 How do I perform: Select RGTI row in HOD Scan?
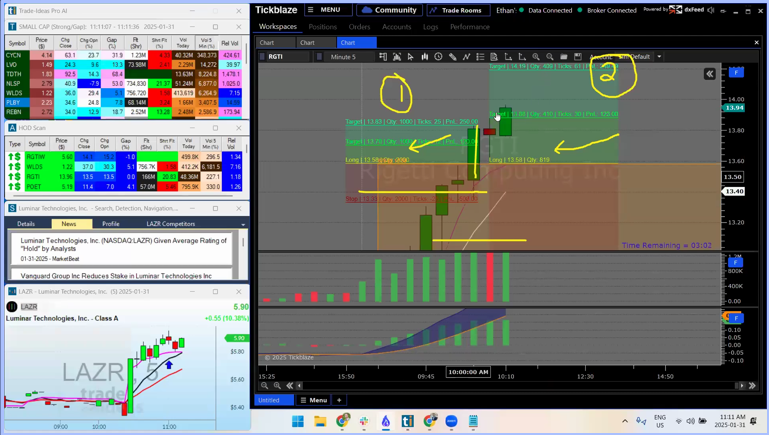click(x=124, y=177)
